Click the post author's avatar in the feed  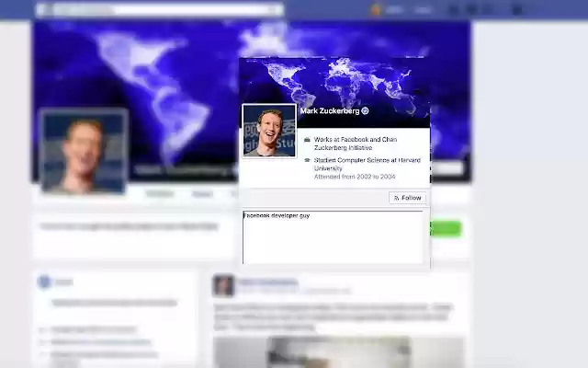(x=223, y=286)
